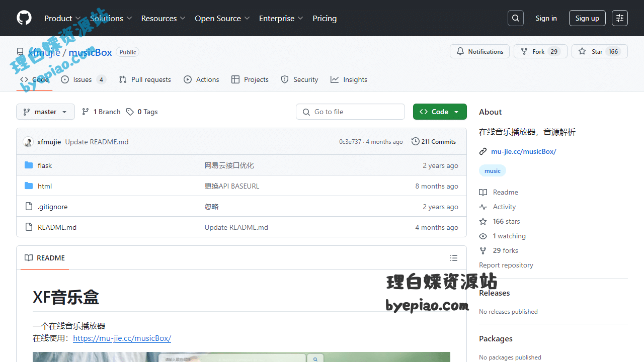Open the green Code dropdown button

440,112
